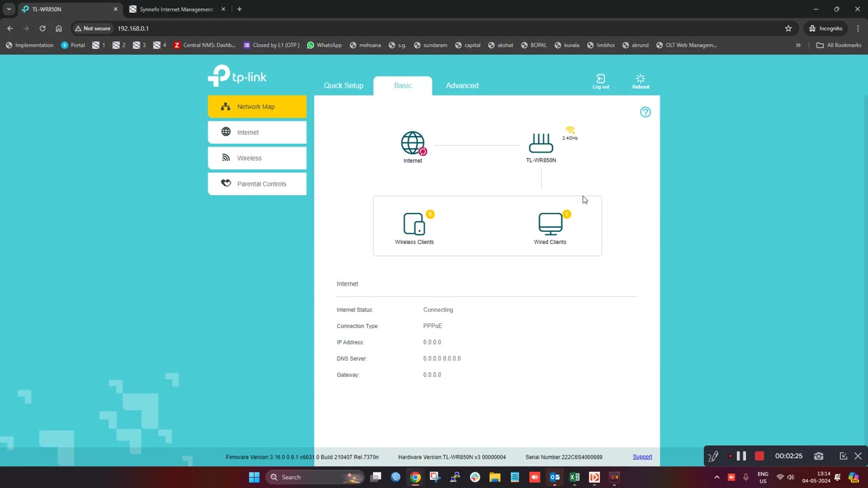Image resolution: width=868 pixels, height=488 pixels.
Task: Select Network Map in the sidebar
Action: pyautogui.click(x=257, y=106)
